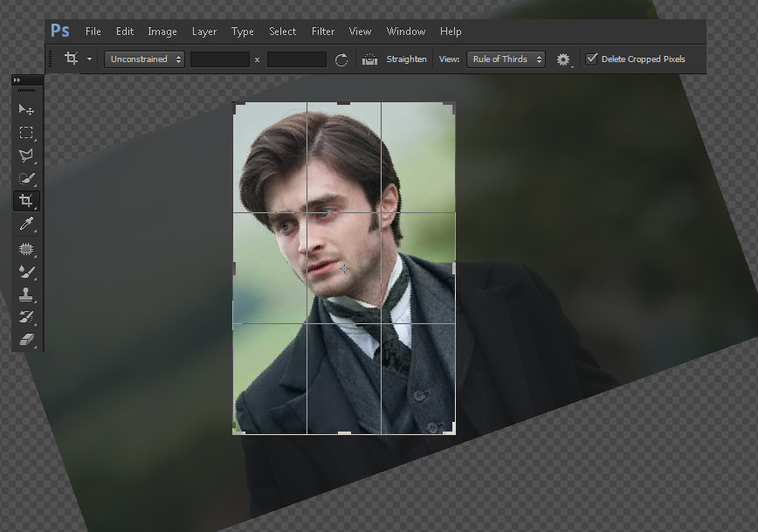
Task: Open the Image menu
Action: click(x=162, y=32)
